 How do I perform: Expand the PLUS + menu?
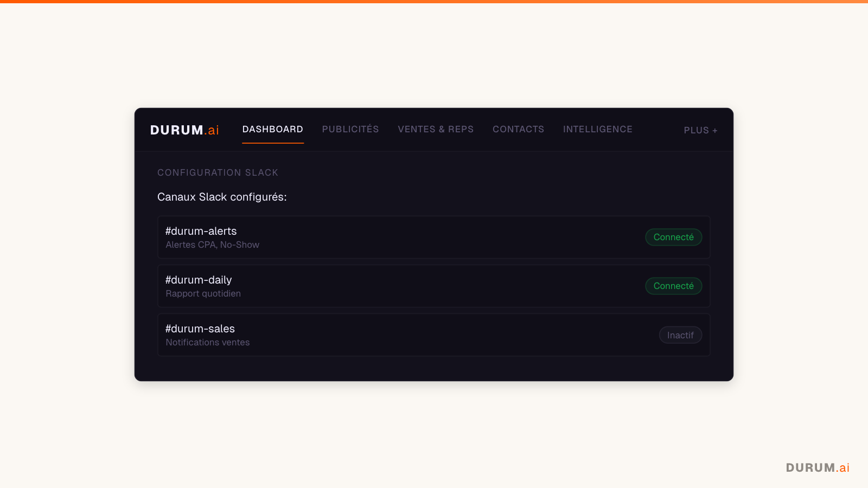click(700, 130)
